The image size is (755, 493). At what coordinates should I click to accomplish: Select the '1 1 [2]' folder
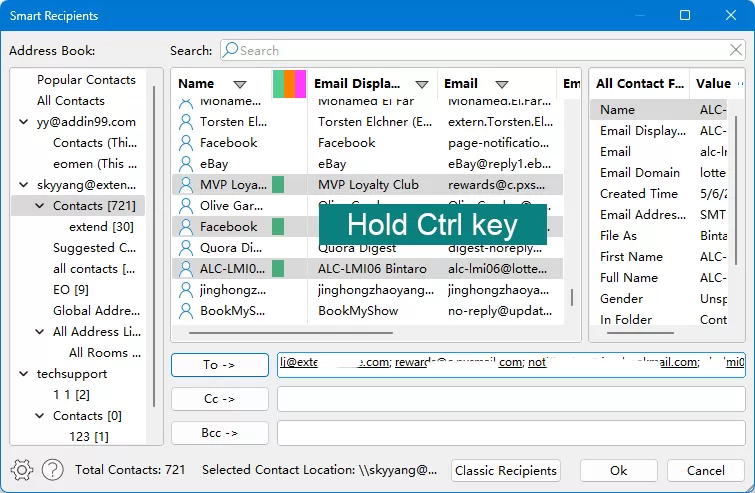click(x=71, y=395)
